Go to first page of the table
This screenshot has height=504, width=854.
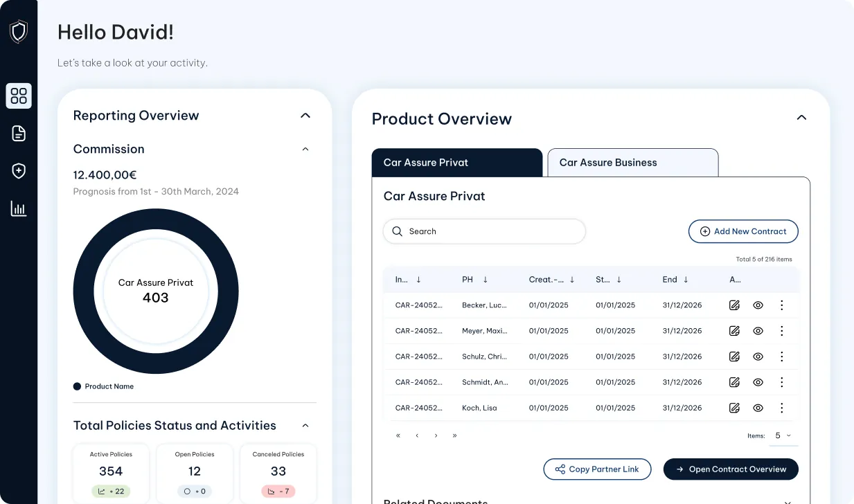[398, 435]
